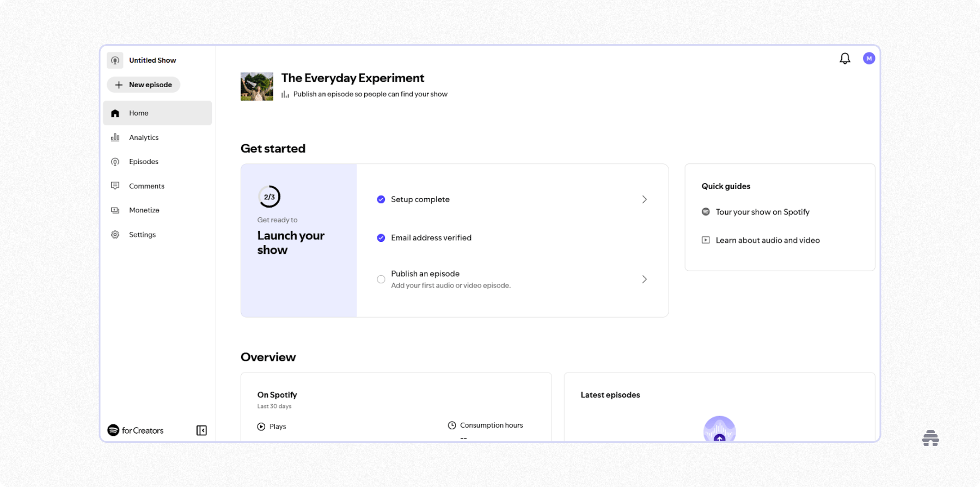Click the Plays play-circle icon
This screenshot has width=980, height=487.
261,427
